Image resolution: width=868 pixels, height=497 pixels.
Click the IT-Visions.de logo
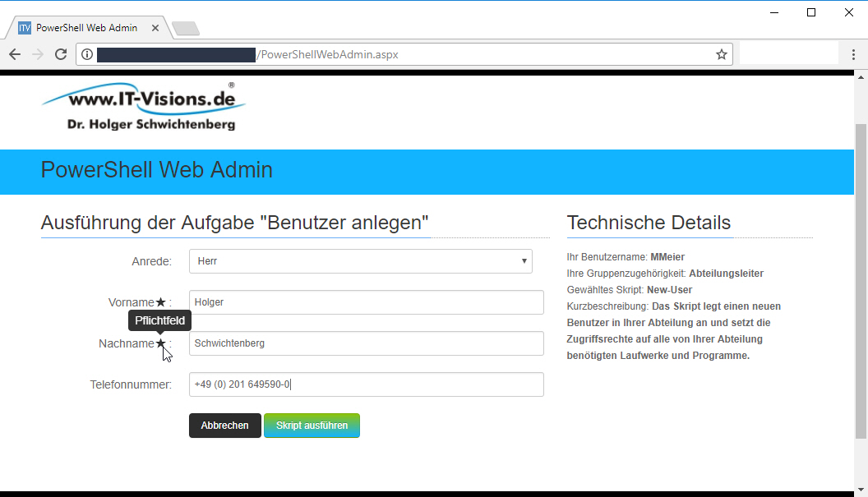click(x=143, y=106)
